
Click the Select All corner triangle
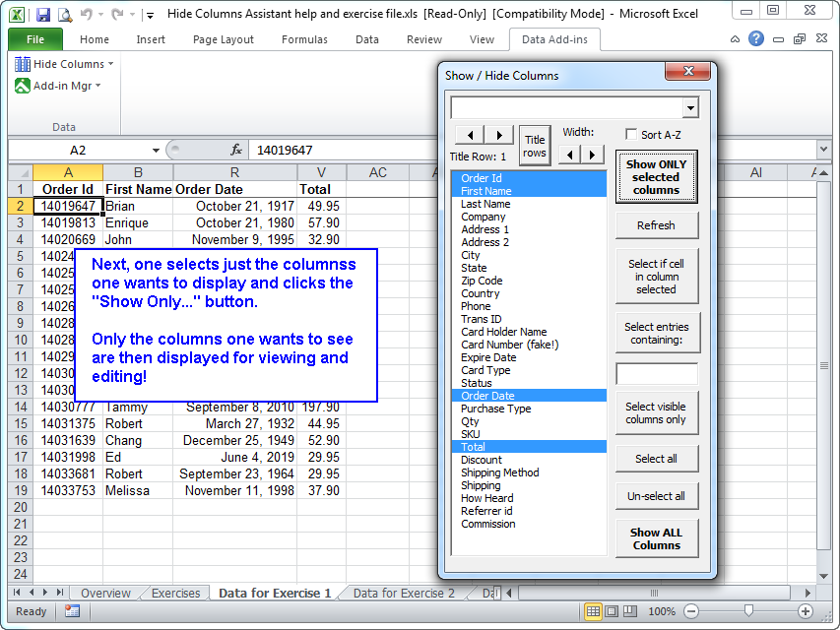[21, 172]
